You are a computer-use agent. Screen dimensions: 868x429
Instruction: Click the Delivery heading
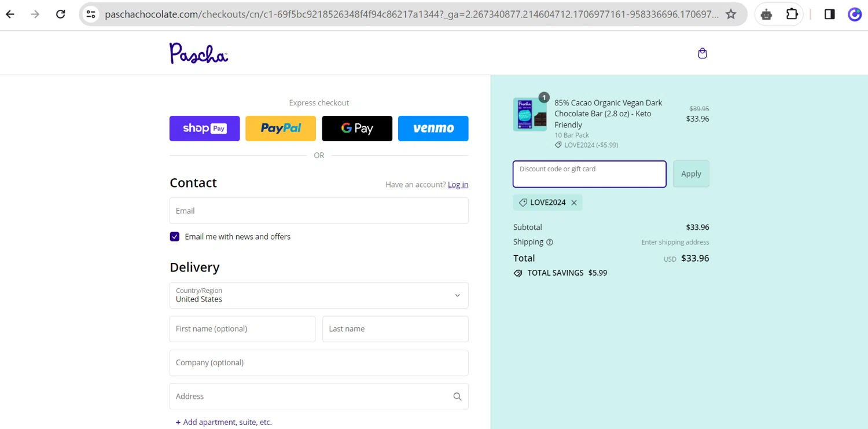point(194,267)
